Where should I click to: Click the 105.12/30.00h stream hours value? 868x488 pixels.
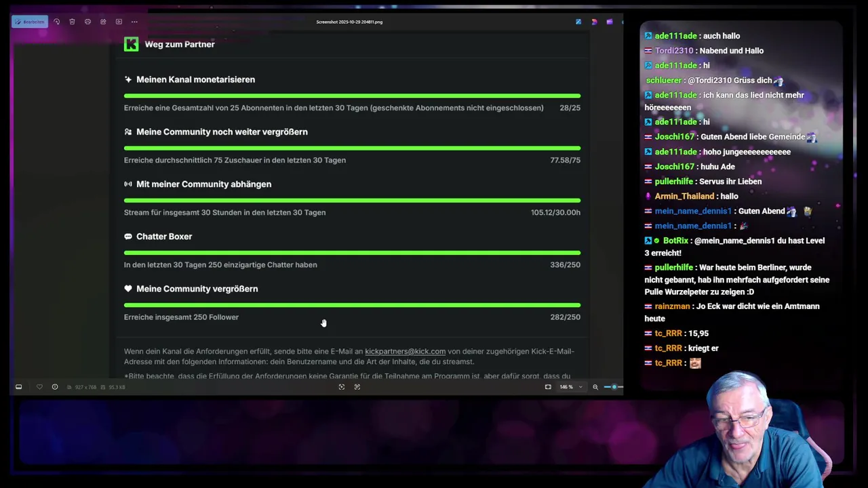(555, 212)
